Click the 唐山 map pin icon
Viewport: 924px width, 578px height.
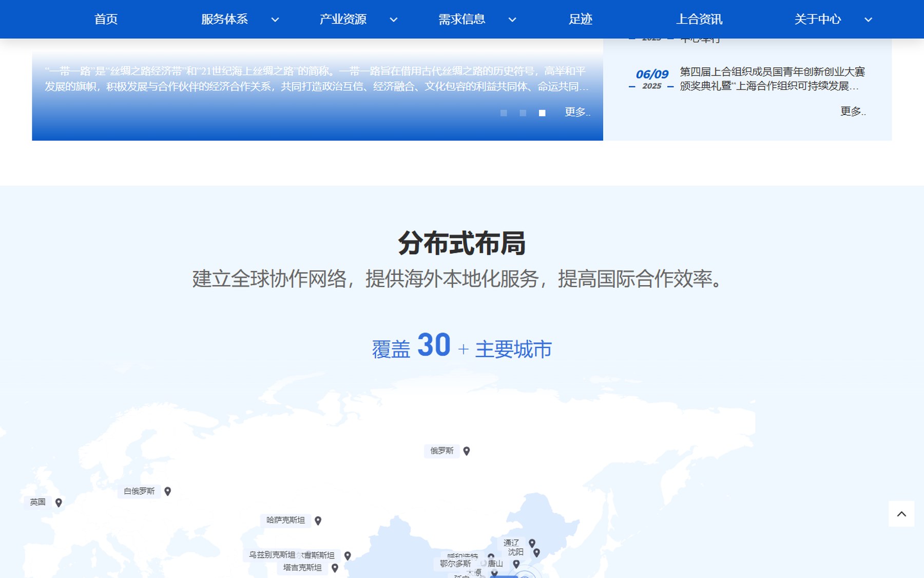(516, 564)
